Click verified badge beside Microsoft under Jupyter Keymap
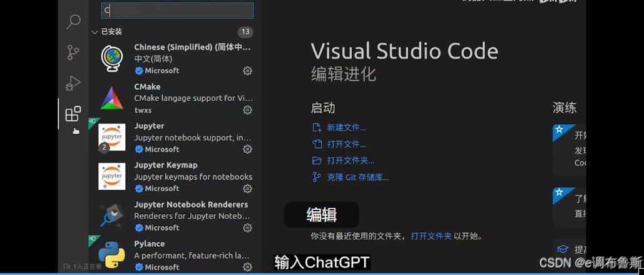The height and width of the screenshot is (275, 644). click(139, 189)
